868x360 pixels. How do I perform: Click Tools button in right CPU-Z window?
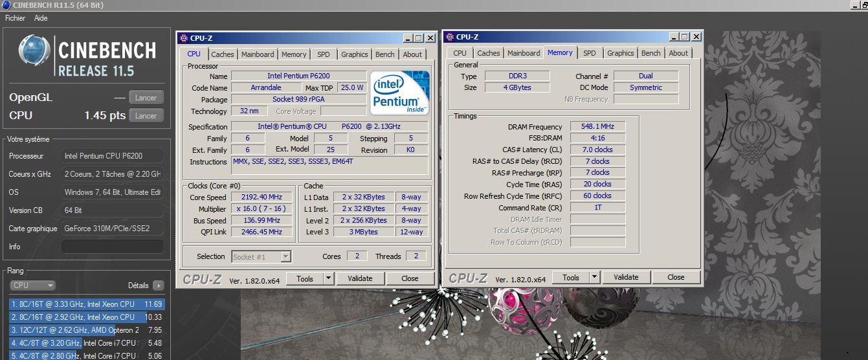(571, 277)
